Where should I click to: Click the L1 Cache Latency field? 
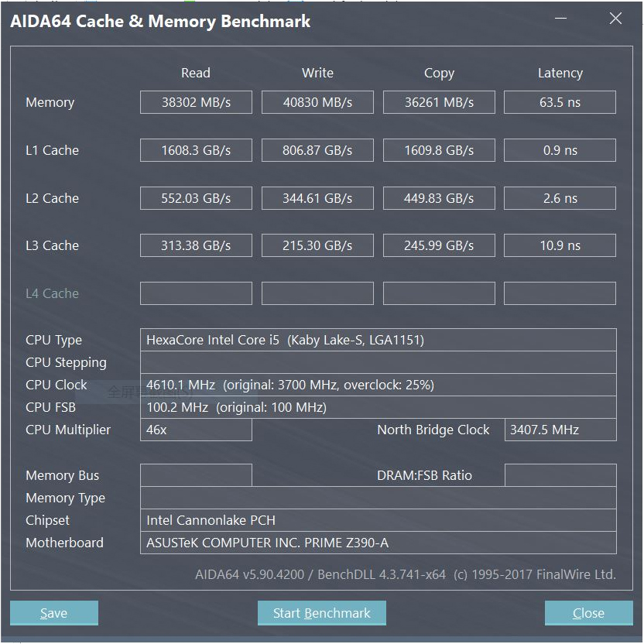(560, 150)
